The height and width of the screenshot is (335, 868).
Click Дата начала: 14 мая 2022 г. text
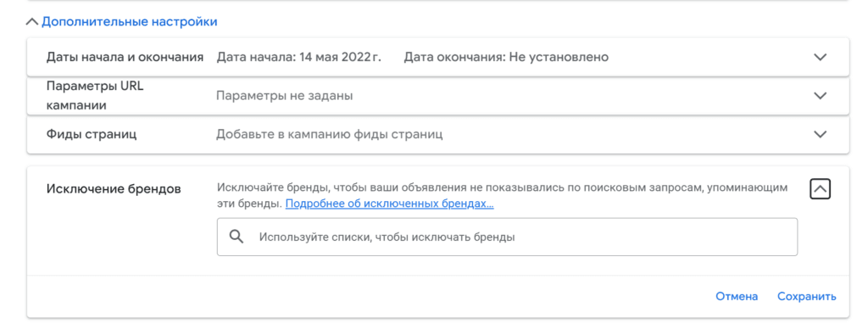click(x=299, y=57)
